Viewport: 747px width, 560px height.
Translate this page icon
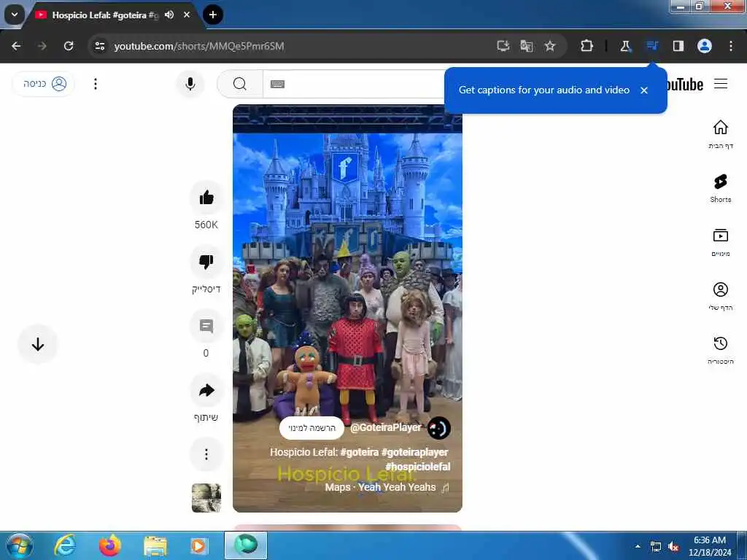coord(527,46)
